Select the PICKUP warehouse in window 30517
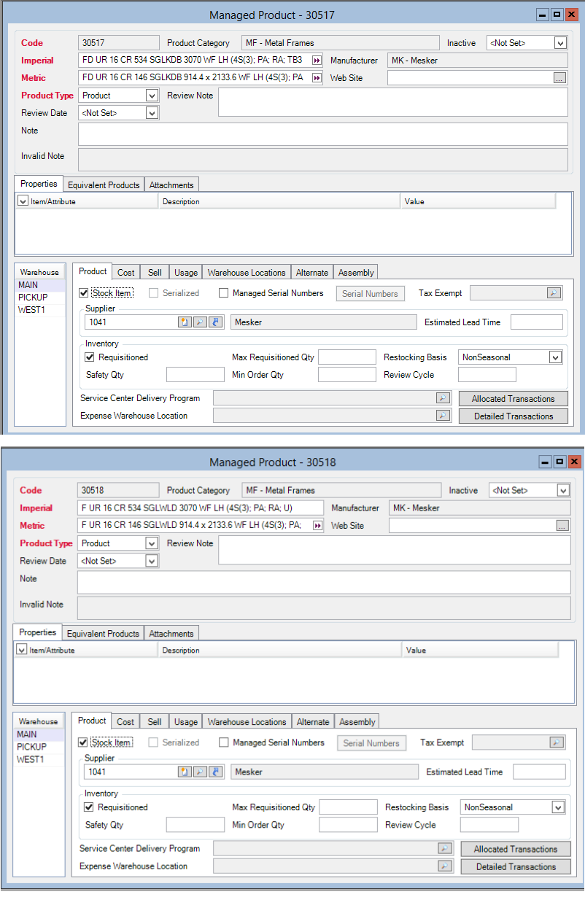 point(33,298)
